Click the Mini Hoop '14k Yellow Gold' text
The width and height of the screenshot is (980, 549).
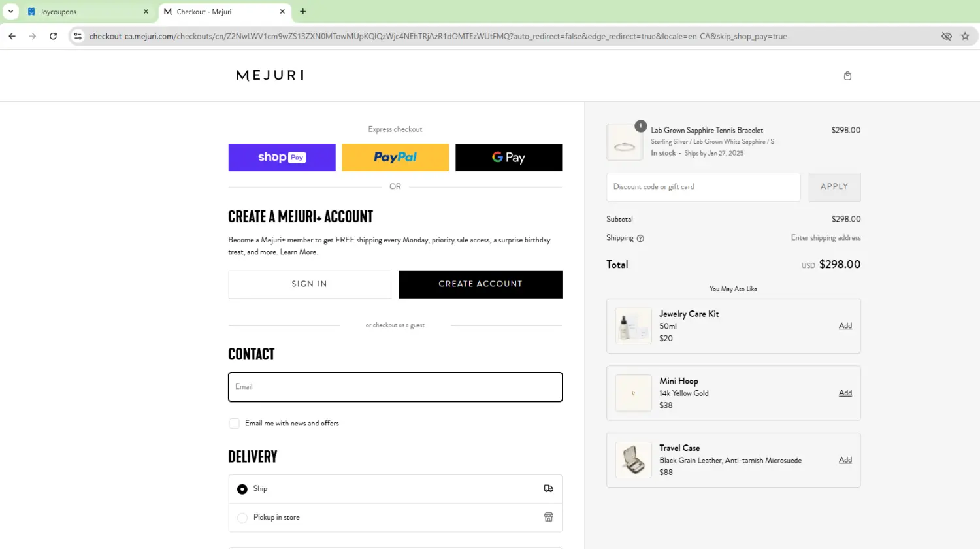coord(684,393)
